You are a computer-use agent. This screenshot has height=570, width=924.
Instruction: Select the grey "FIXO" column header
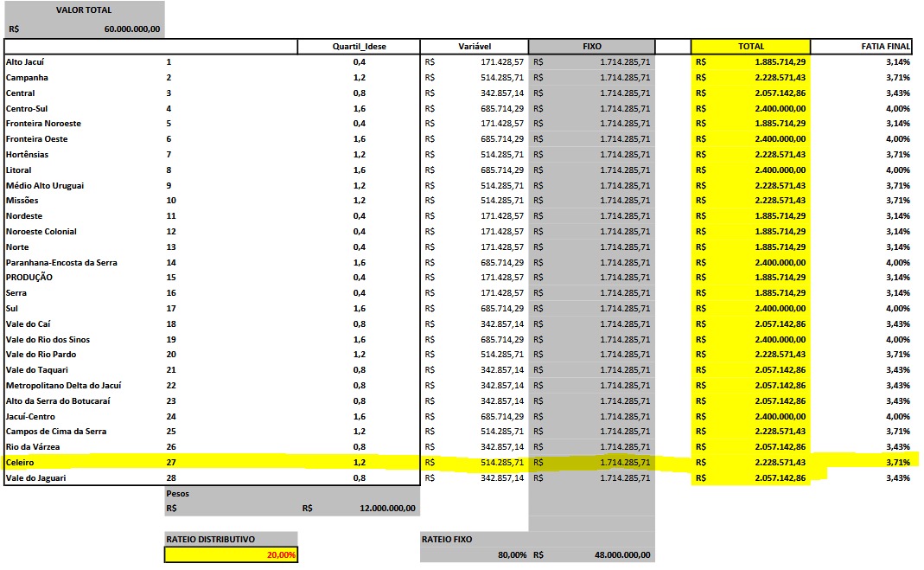point(592,47)
